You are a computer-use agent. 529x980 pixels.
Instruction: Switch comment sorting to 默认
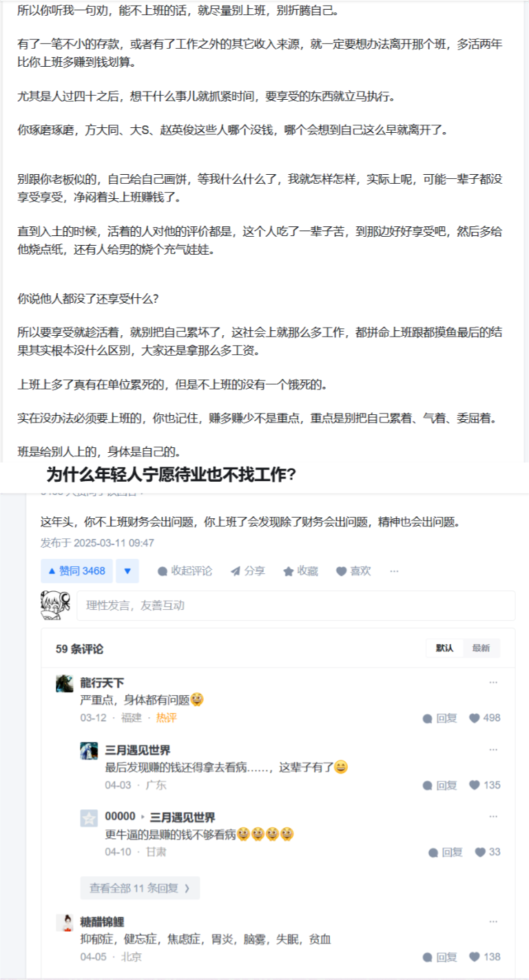pos(444,648)
